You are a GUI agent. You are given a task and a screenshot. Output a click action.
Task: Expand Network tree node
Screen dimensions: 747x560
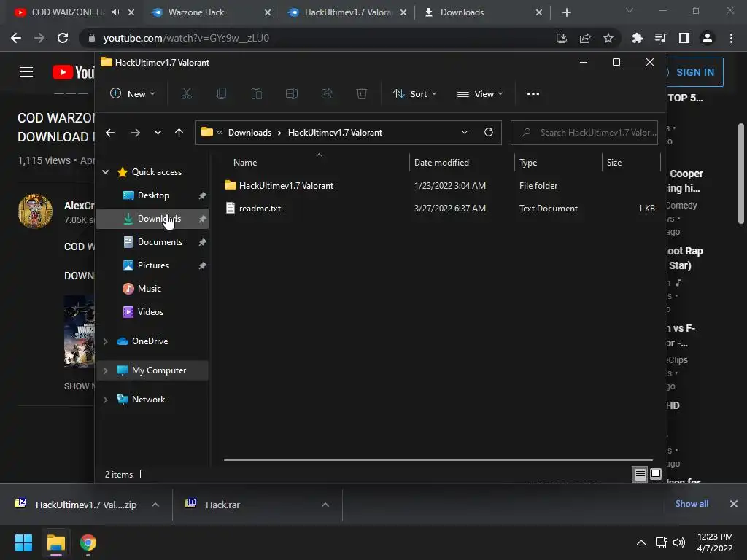coord(105,400)
